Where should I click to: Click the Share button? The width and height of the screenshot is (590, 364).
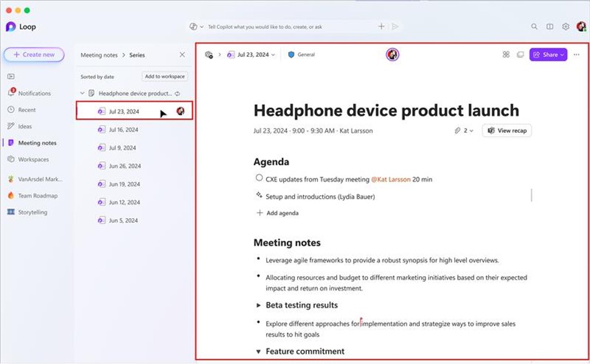(548, 54)
